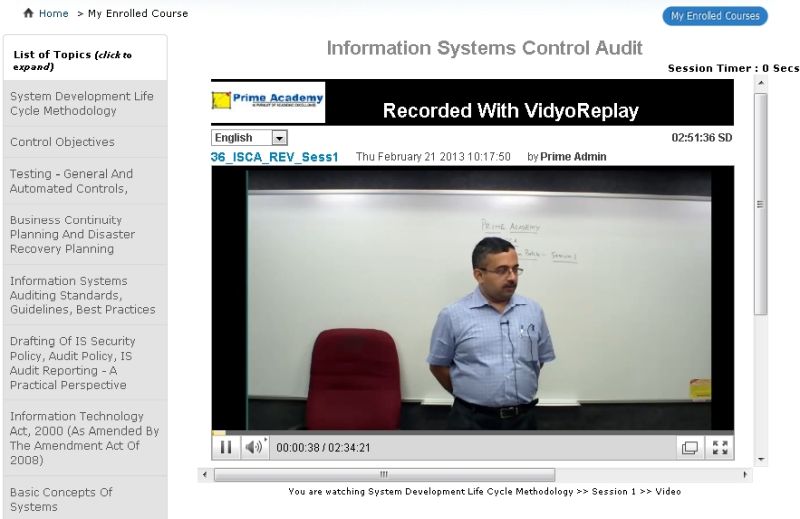Open the 36_ISCA_REV_Sess1 recording link
The width and height of the screenshot is (800, 519).
[x=275, y=157]
